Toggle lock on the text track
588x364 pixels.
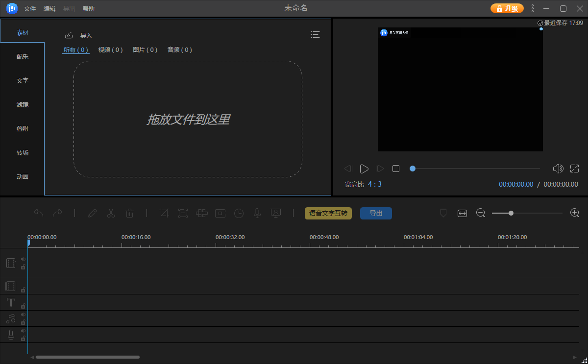click(23, 306)
